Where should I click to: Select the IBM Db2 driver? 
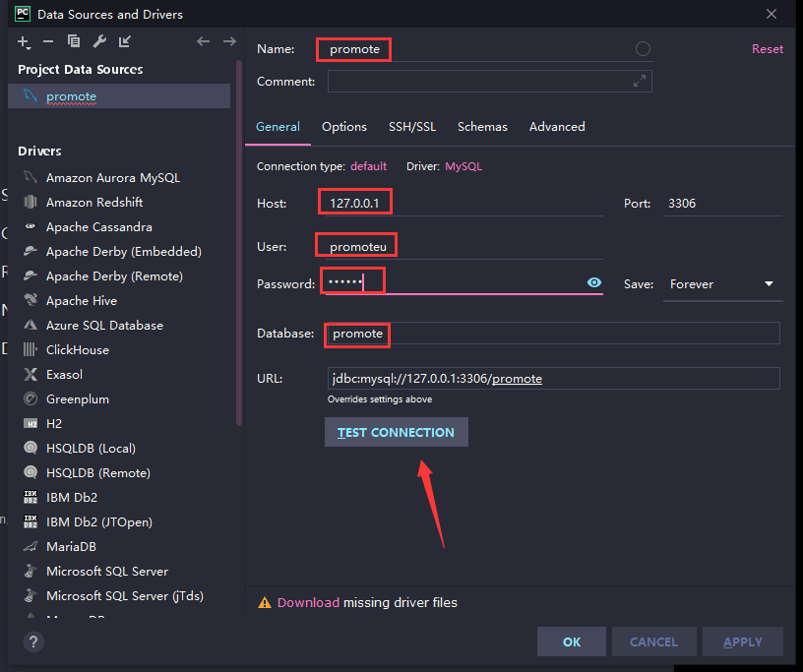coord(72,497)
